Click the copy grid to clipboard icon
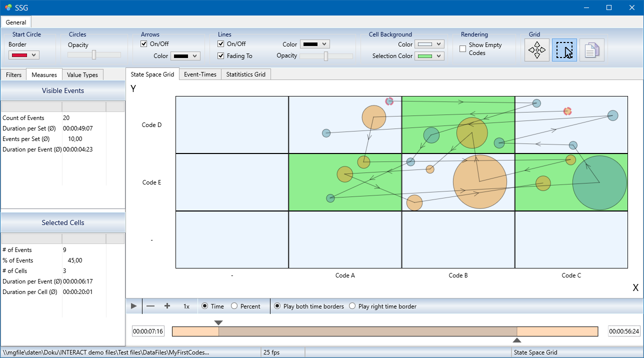Viewport: 644px width, 358px height. [591, 50]
